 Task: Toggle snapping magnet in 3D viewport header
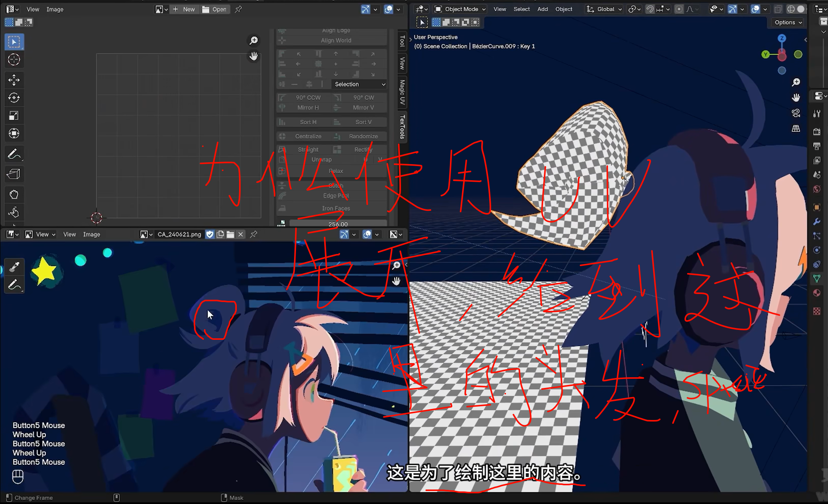(650, 9)
